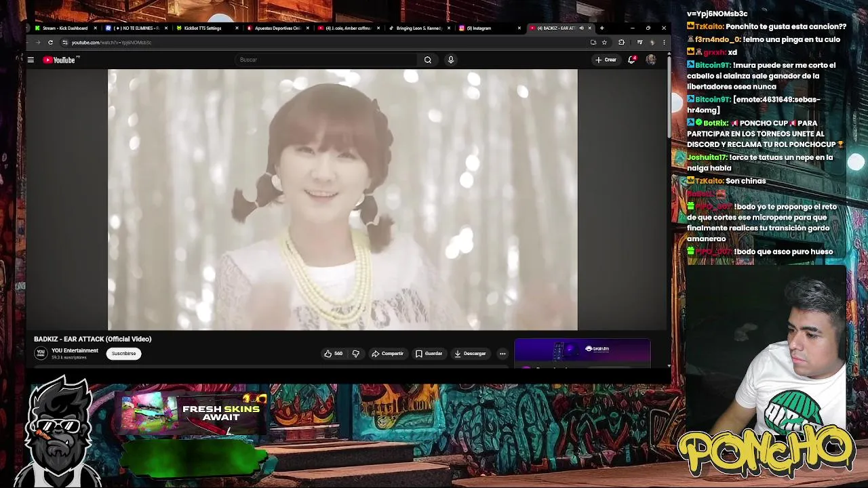Open the YOU Entertainment channel avatar
This screenshot has width=868, height=488.
pos(41,353)
